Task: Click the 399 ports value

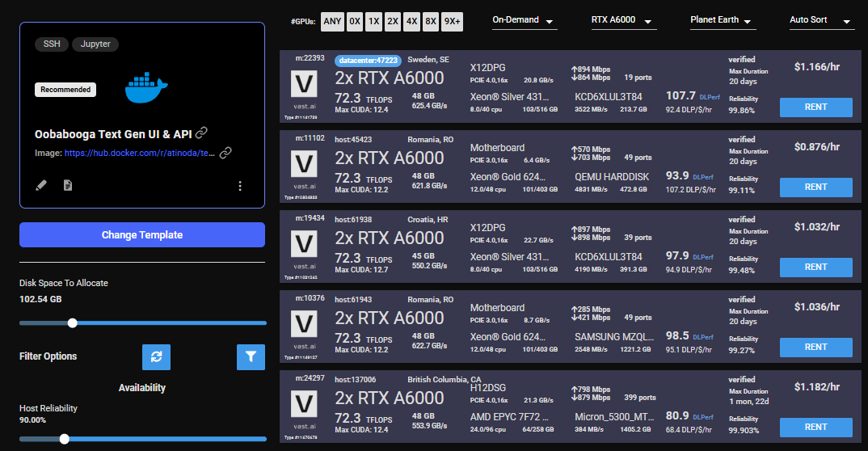Action: pos(640,398)
